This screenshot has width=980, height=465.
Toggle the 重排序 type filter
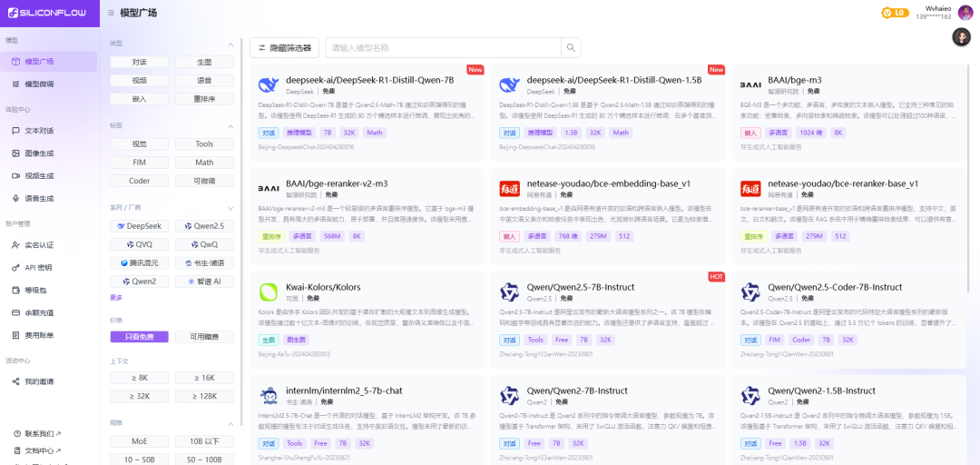204,99
